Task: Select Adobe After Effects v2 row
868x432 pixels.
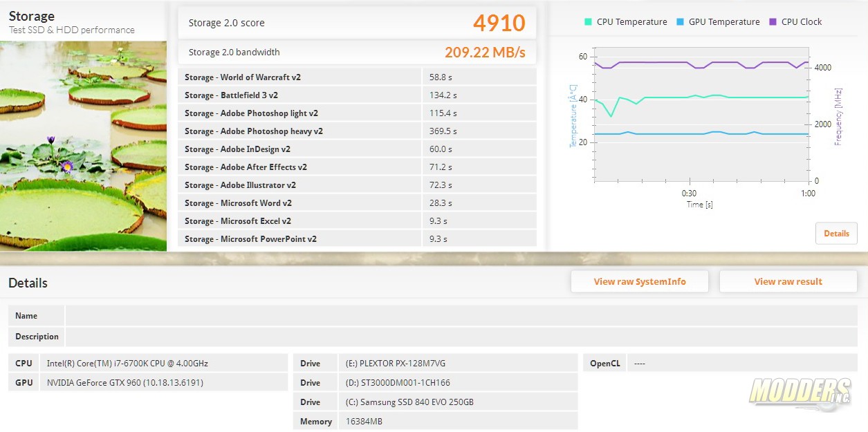Action: point(357,167)
